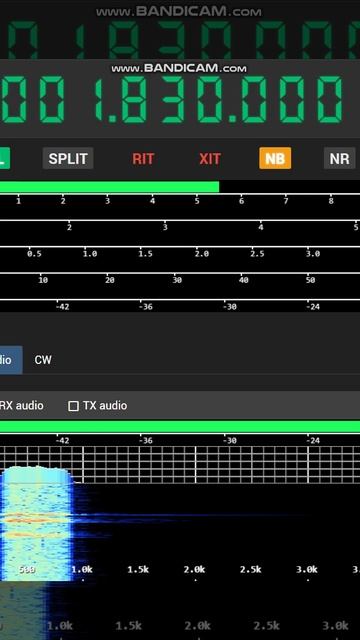Click the green audio level bar below TX audio
360x640 pixels.
[x=180, y=427]
